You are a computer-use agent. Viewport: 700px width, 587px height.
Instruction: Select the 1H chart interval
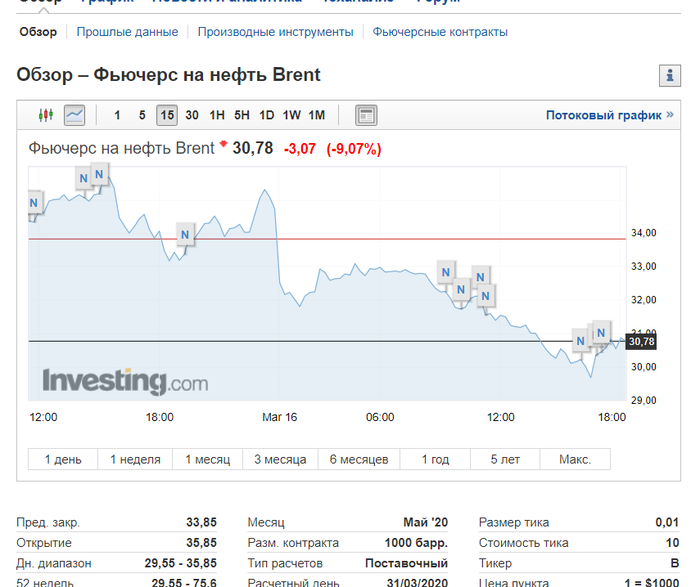217,115
